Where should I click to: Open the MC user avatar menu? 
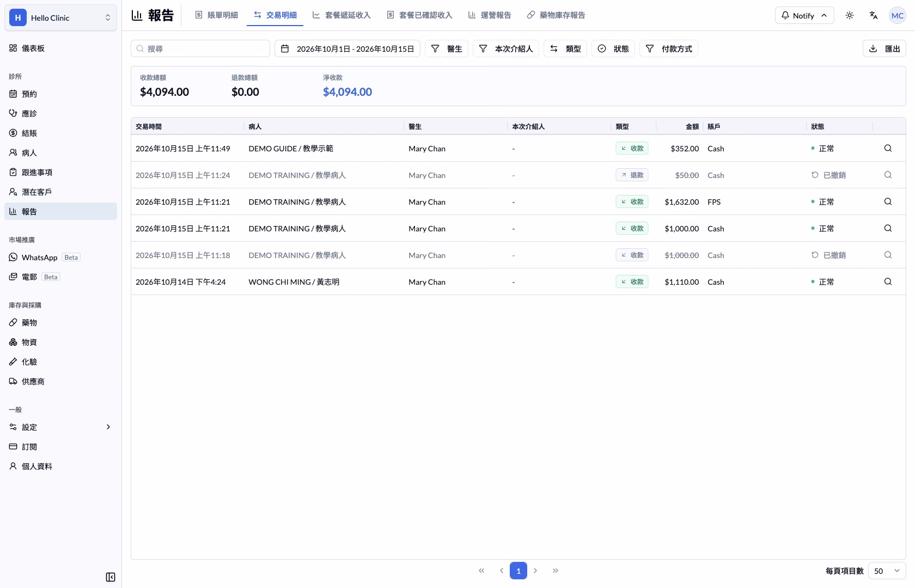[x=897, y=15]
